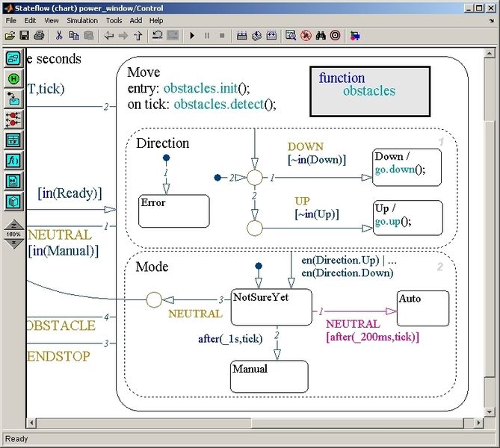Select the History junction tool
Viewport: 500px width, 448px height.
click(x=13, y=78)
